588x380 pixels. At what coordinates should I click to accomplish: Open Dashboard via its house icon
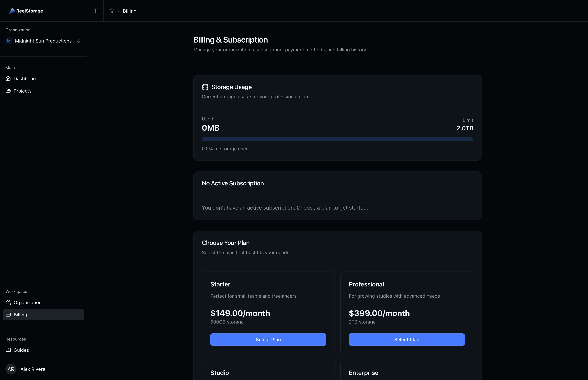8,78
